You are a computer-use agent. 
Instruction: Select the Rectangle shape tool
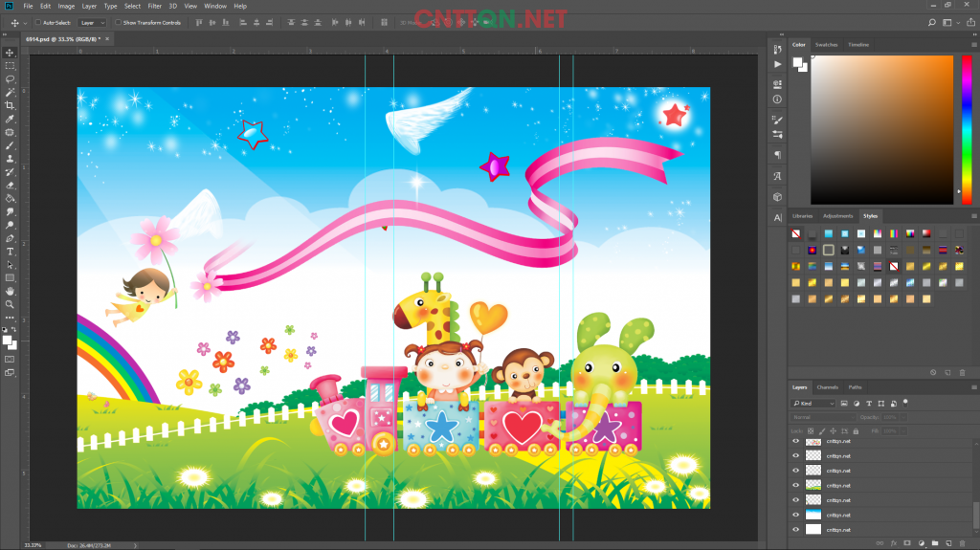coord(10,278)
